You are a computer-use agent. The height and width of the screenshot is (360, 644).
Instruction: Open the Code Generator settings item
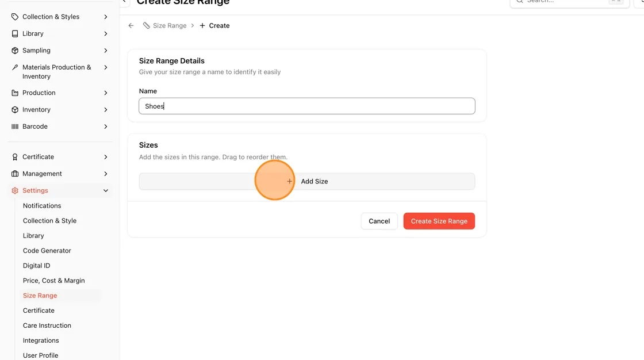click(x=47, y=251)
